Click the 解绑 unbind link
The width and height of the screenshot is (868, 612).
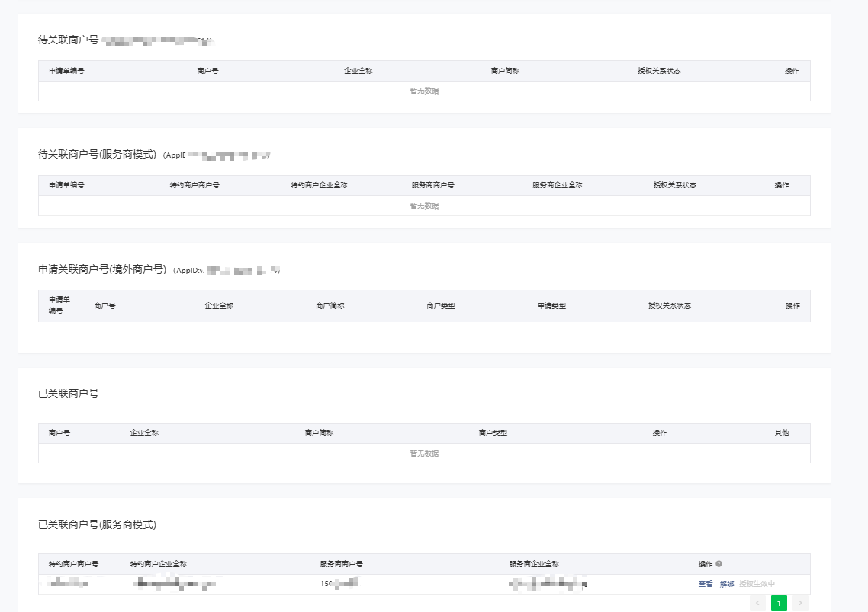click(x=727, y=584)
